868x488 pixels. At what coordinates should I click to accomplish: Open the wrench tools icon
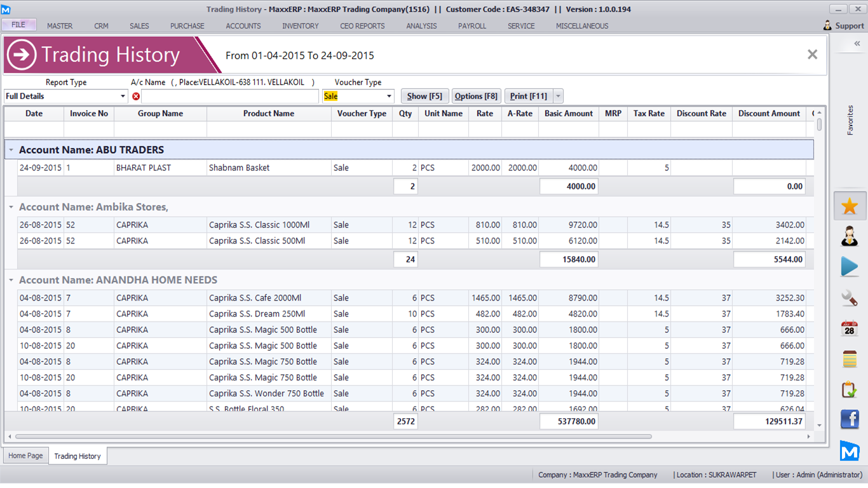pyautogui.click(x=850, y=297)
